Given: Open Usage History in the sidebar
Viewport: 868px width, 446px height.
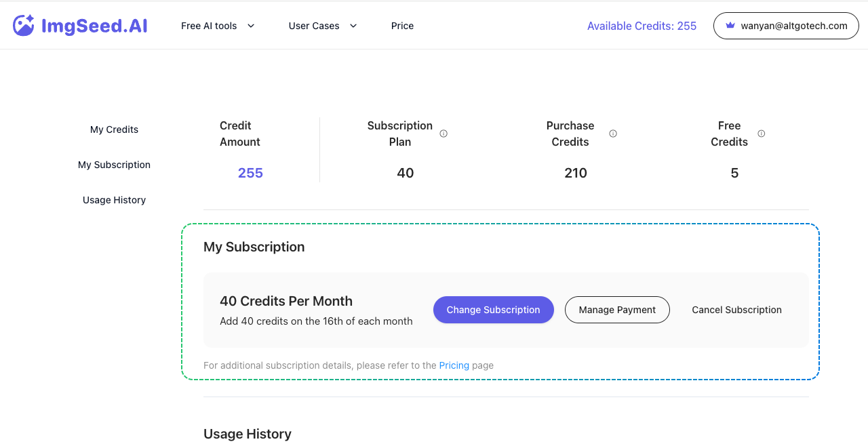Looking at the screenshot, I should [x=114, y=200].
